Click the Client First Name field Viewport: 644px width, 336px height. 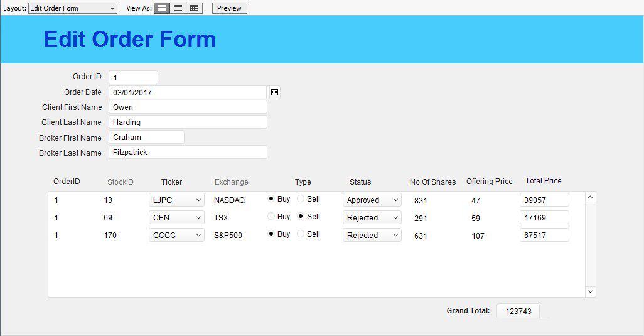point(188,107)
